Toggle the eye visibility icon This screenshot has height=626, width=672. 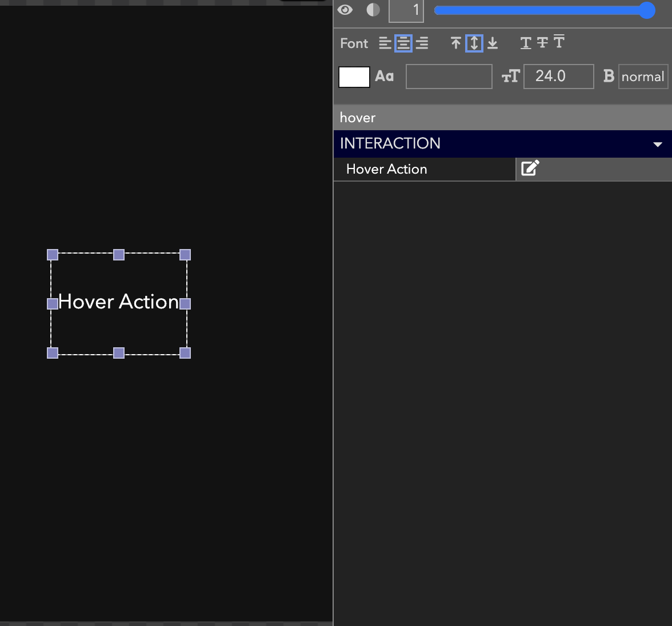(345, 10)
